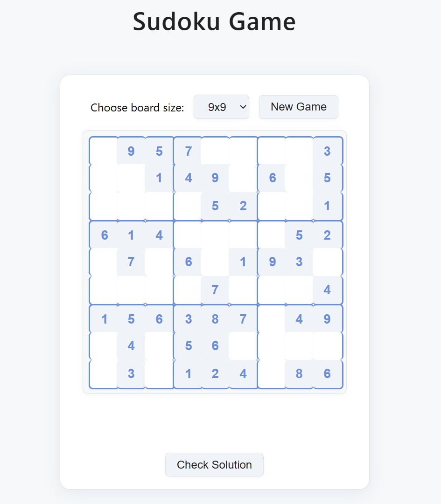Click the cell with 6 starting row four
Screen dimensions: 441x504
pyautogui.click(x=104, y=235)
